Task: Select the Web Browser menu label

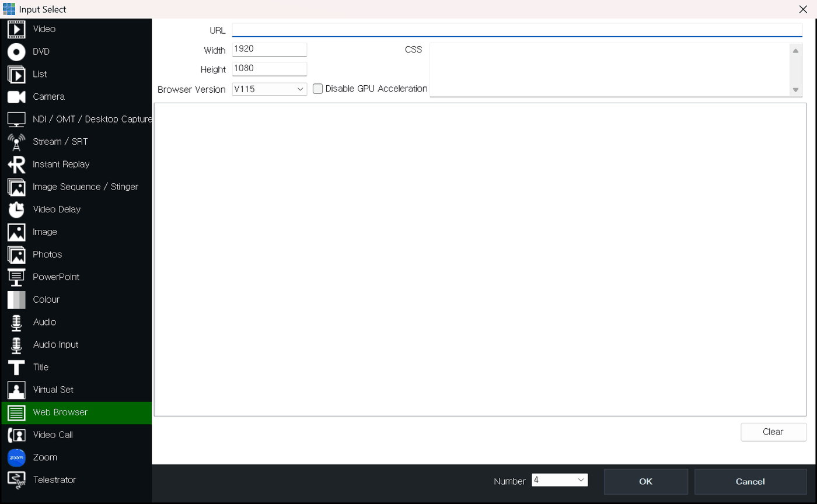Action: point(60,412)
